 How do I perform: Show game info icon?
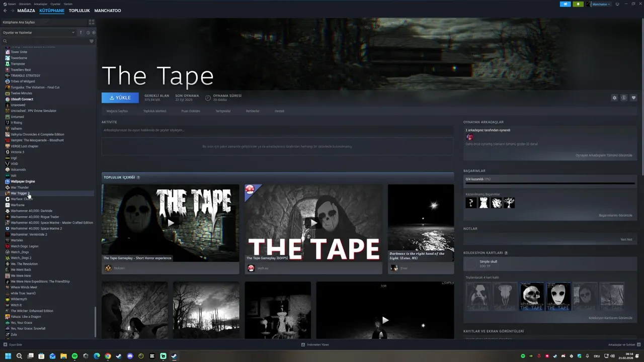click(x=624, y=98)
